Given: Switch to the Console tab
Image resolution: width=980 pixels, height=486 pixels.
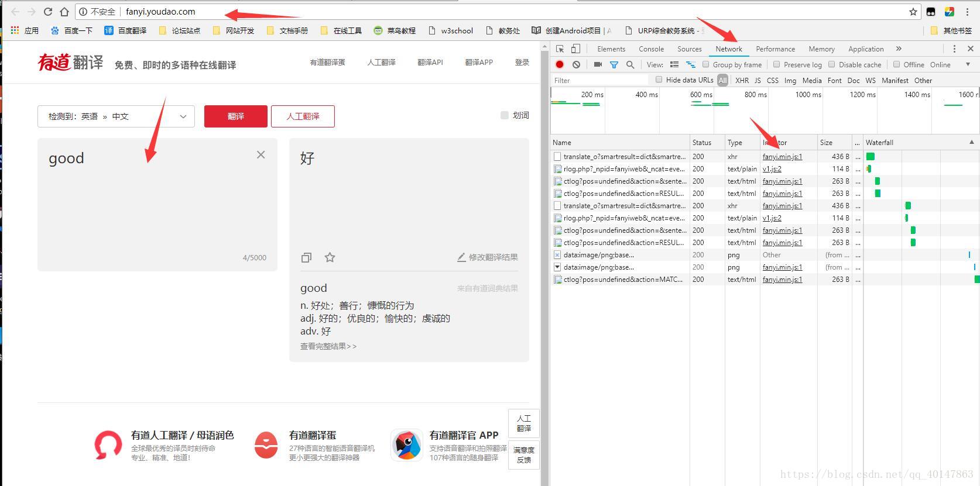Looking at the screenshot, I should 651,49.
